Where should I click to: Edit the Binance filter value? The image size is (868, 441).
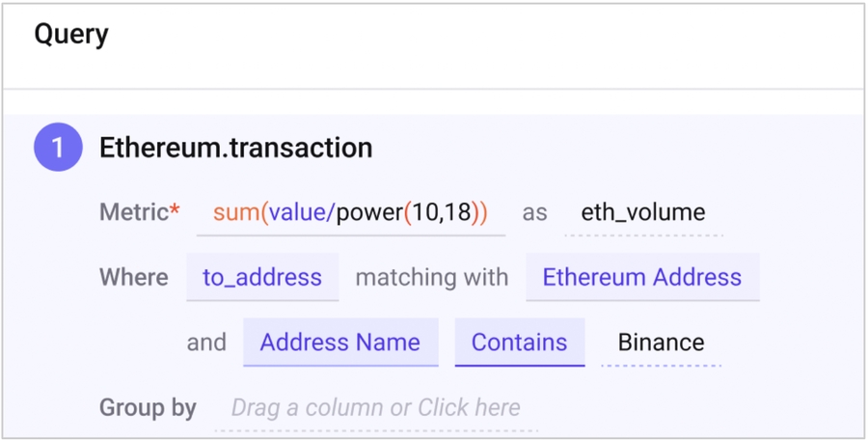(661, 343)
